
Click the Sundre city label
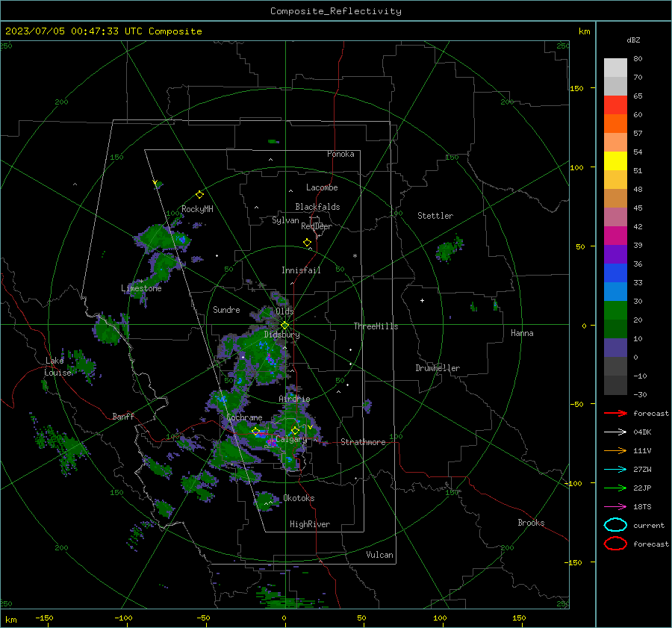coord(226,309)
